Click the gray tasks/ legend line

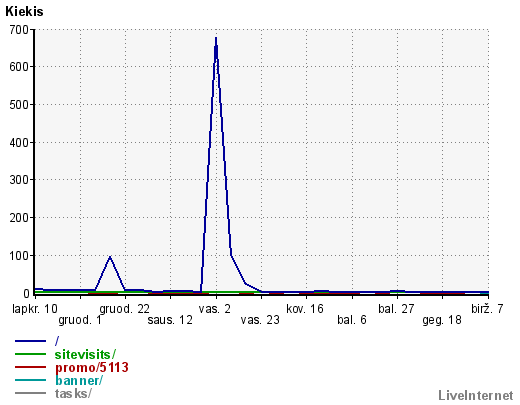coord(30,393)
